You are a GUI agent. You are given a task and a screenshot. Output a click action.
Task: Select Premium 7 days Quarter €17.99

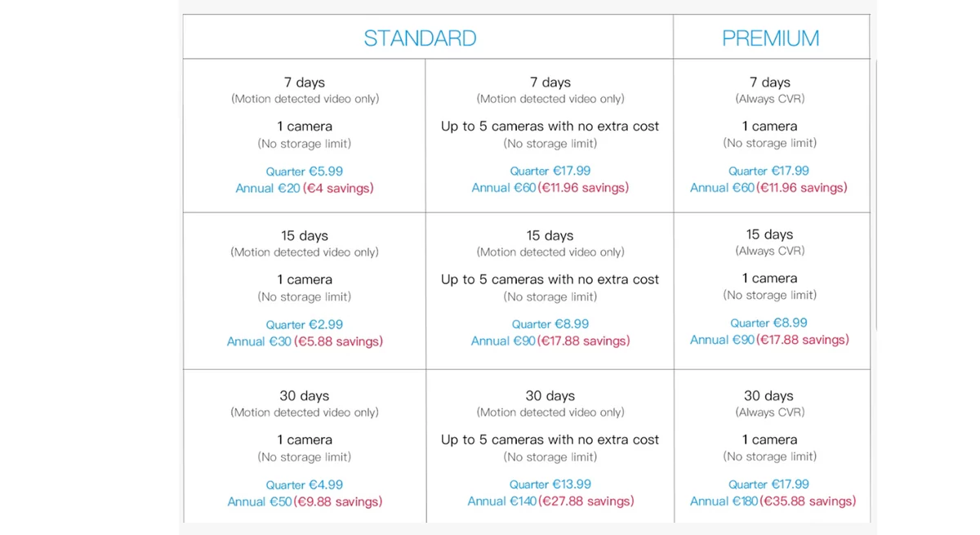click(768, 171)
